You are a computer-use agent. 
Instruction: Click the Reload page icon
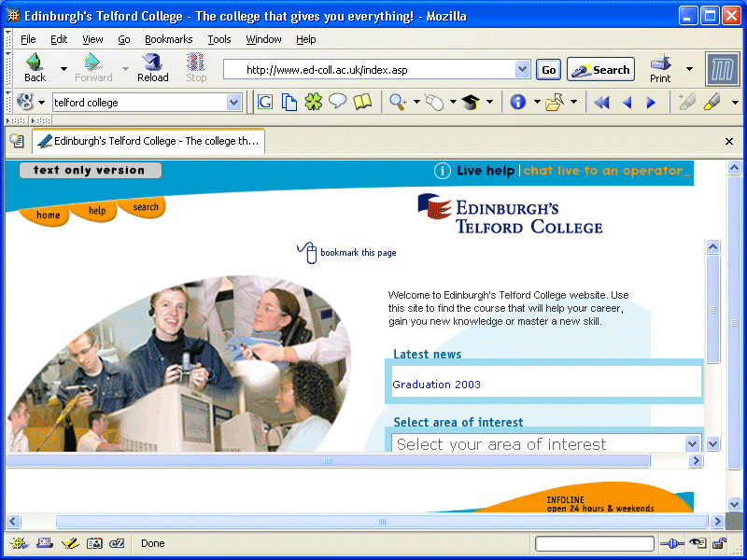pyautogui.click(x=152, y=63)
